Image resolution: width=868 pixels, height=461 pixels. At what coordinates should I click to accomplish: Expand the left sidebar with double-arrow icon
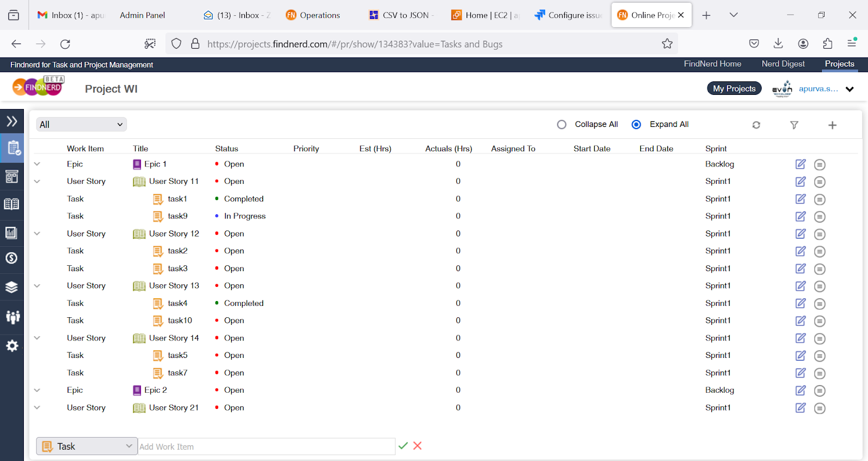[x=12, y=121]
